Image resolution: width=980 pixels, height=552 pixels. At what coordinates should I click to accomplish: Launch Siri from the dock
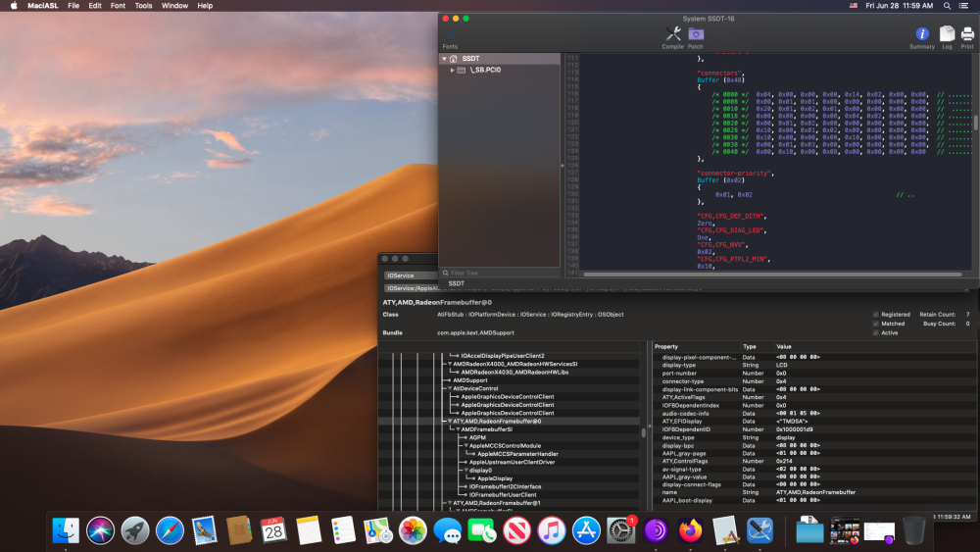click(x=100, y=530)
